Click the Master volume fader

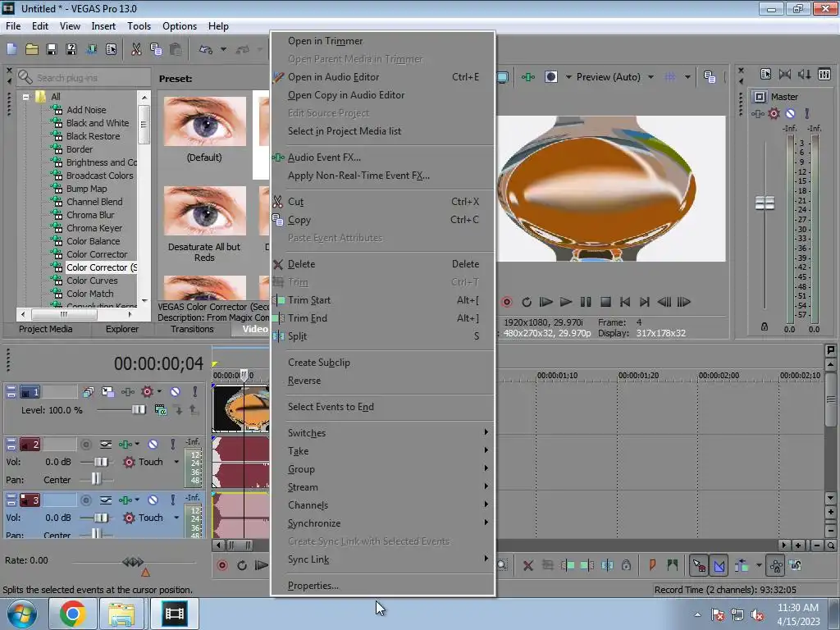coord(765,203)
